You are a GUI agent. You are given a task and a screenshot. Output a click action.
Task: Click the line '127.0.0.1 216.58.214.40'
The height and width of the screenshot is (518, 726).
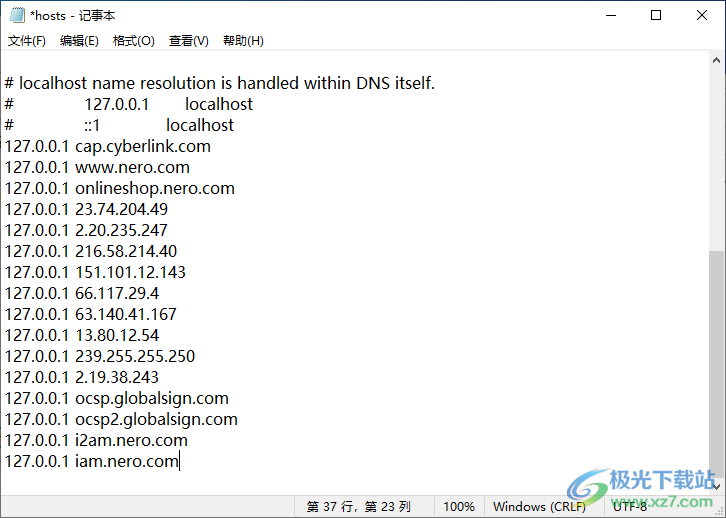[x=91, y=251]
